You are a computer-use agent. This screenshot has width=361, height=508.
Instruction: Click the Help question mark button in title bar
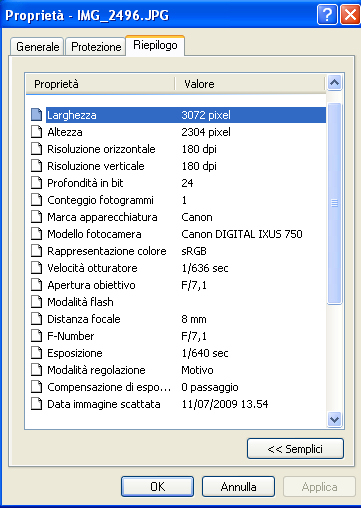coord(327,15)
